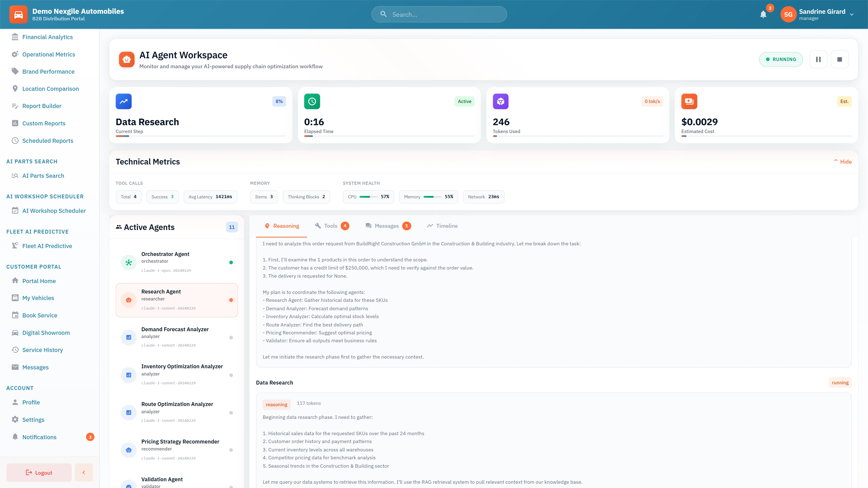
Task: Open the notifications bell in top bar
Action: [763, 14]
